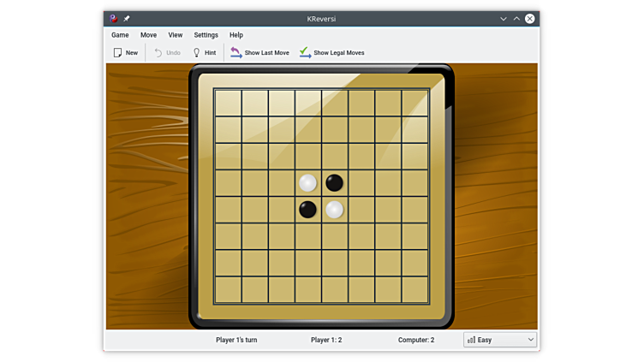
Task: Click the upper-right black disc on board
Action: tap(335, 182)
